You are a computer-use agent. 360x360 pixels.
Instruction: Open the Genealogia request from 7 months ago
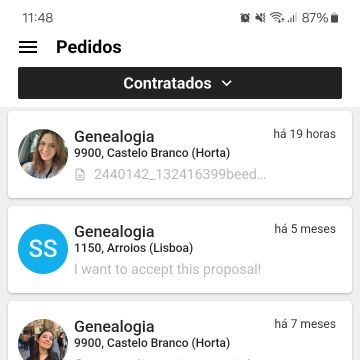click(x=180, y=331)
